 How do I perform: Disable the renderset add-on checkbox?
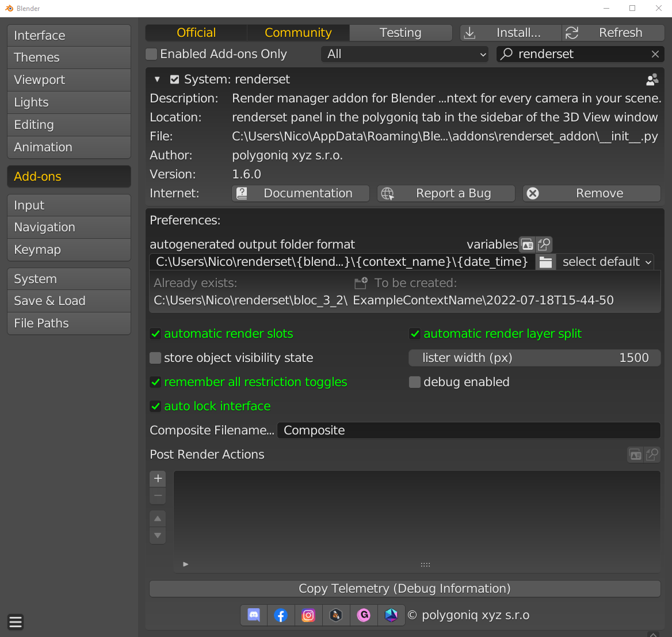(x=174, y=79)
